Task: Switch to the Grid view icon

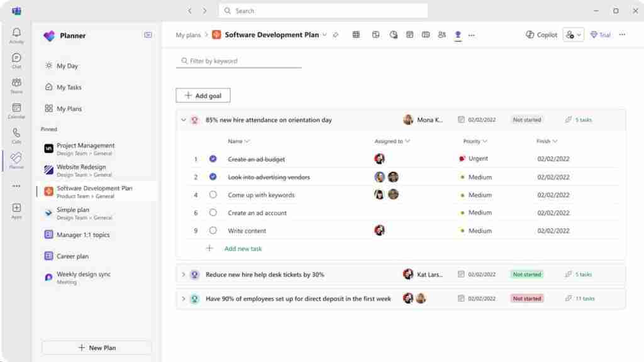Action: click(x=356, y=35)
